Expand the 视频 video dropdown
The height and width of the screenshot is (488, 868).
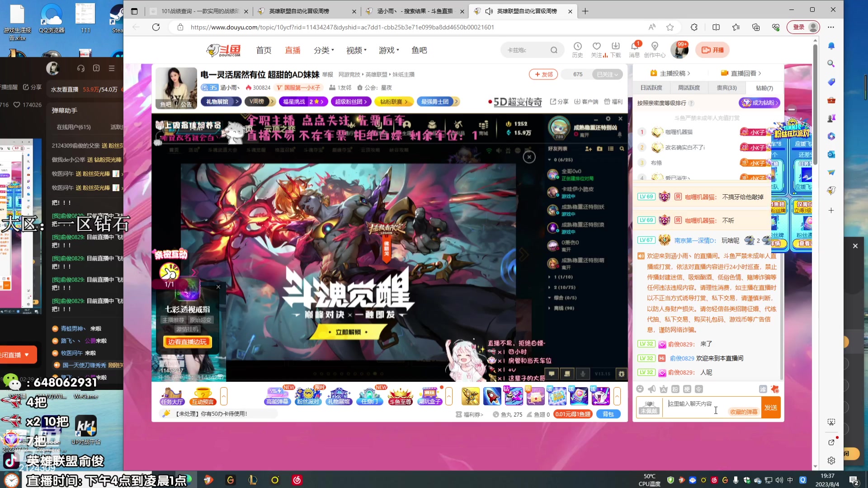pyautogui.click(x=356, y=50)
